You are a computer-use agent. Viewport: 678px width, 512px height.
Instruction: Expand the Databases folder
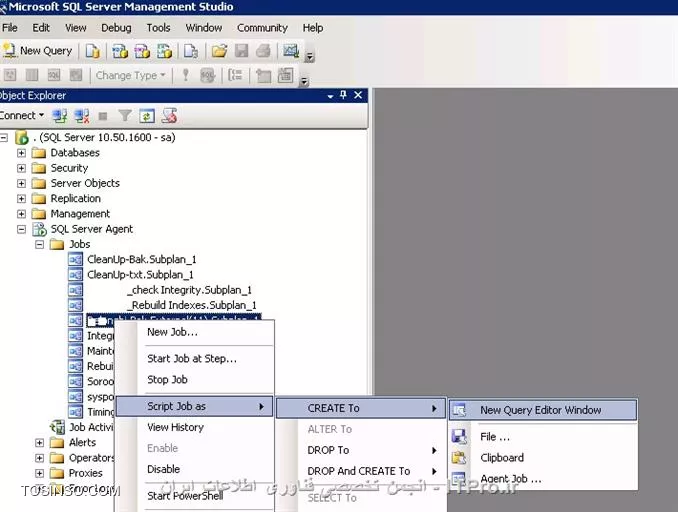(x=21, y=153)
